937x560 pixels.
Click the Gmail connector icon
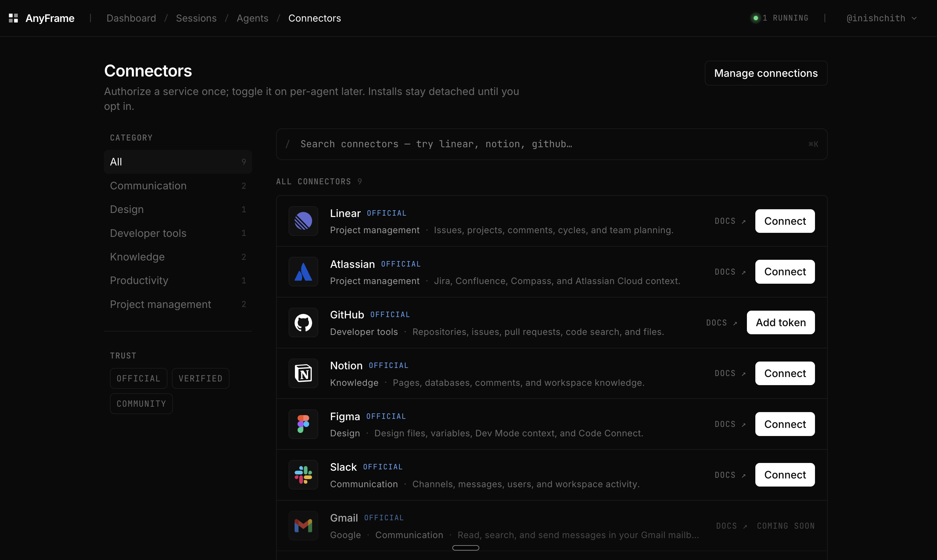[x=303, y=526]
